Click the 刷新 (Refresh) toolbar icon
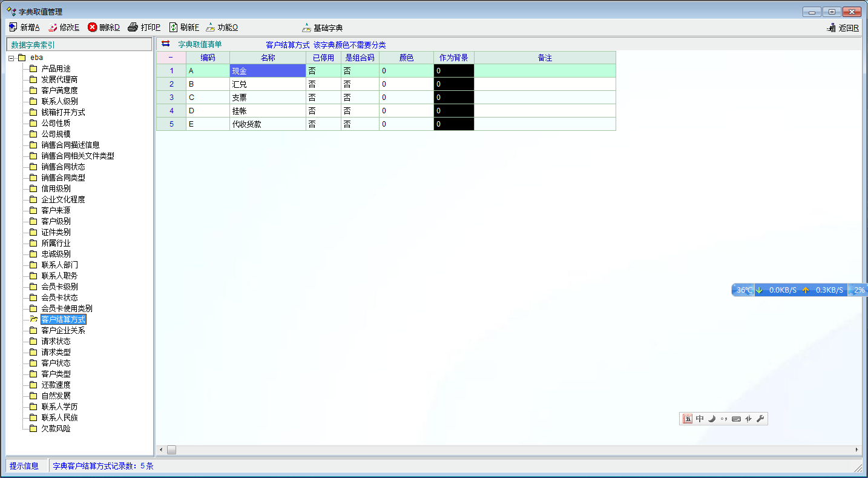Screen dimensions: 868x478 (x=173, y=27)
